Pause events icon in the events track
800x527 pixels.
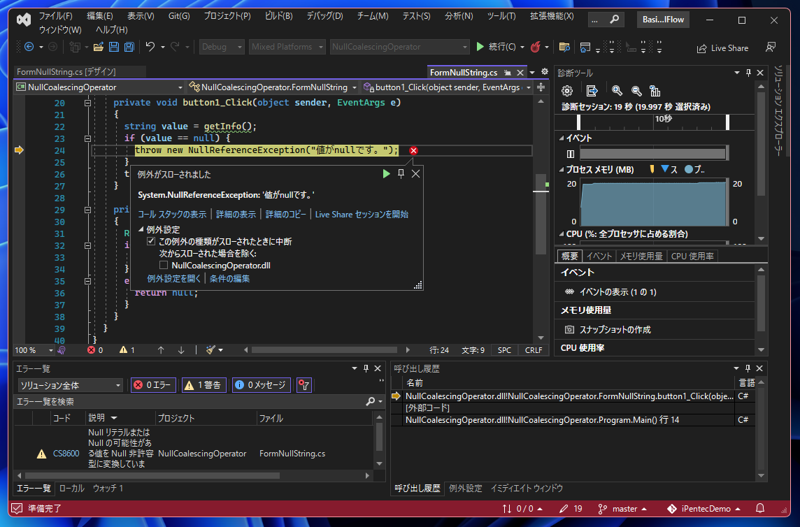[570, 154]
